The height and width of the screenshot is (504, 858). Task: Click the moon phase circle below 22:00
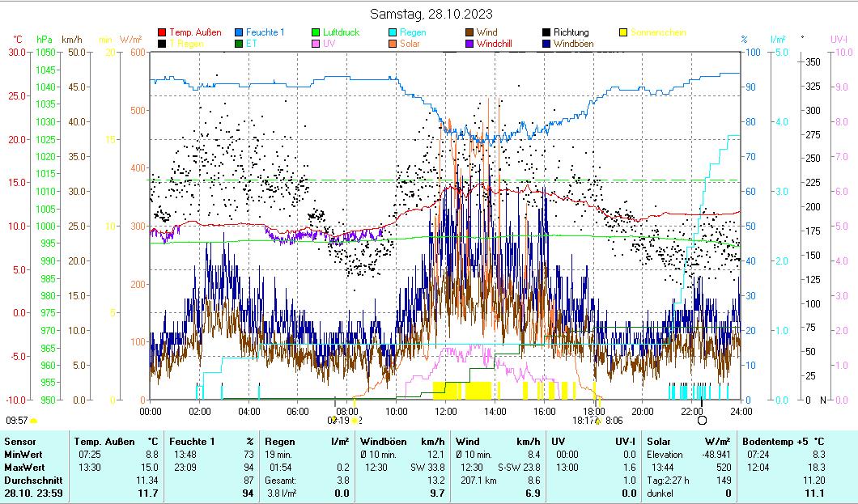click(702, 420)
